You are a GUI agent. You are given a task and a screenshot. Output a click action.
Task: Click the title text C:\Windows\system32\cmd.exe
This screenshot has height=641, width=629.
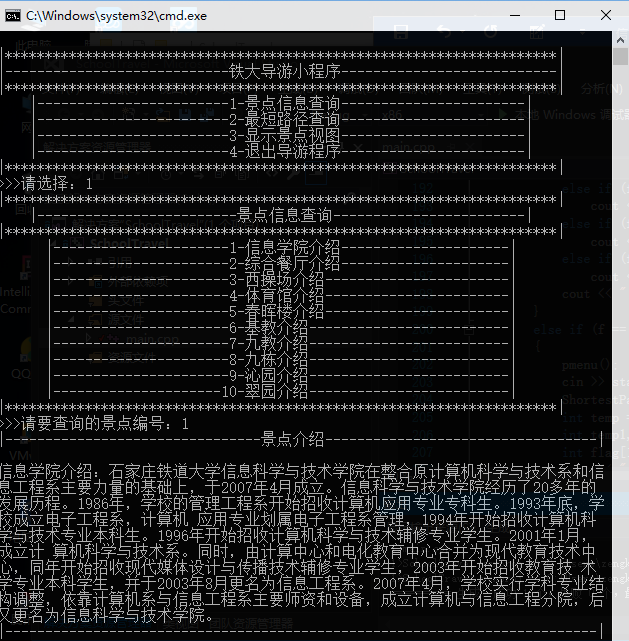(x=116, y=16)
